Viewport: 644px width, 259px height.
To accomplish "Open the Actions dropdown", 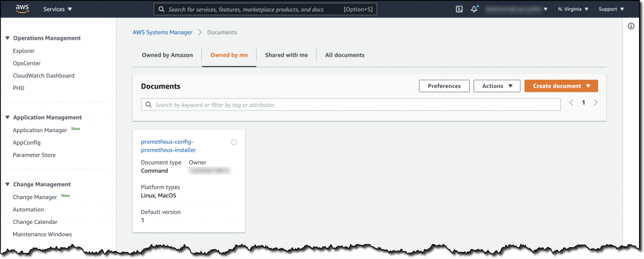I will tap(497, 86).
